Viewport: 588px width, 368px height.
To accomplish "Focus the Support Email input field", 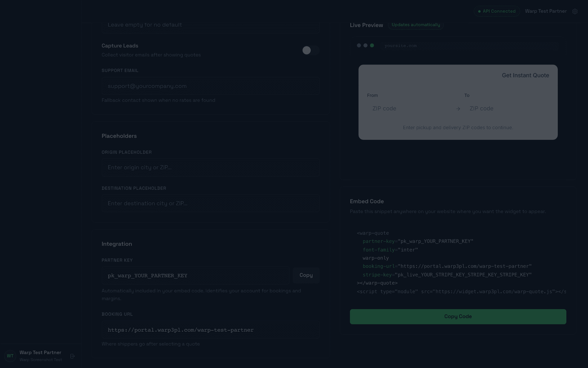I will (210, 86).
